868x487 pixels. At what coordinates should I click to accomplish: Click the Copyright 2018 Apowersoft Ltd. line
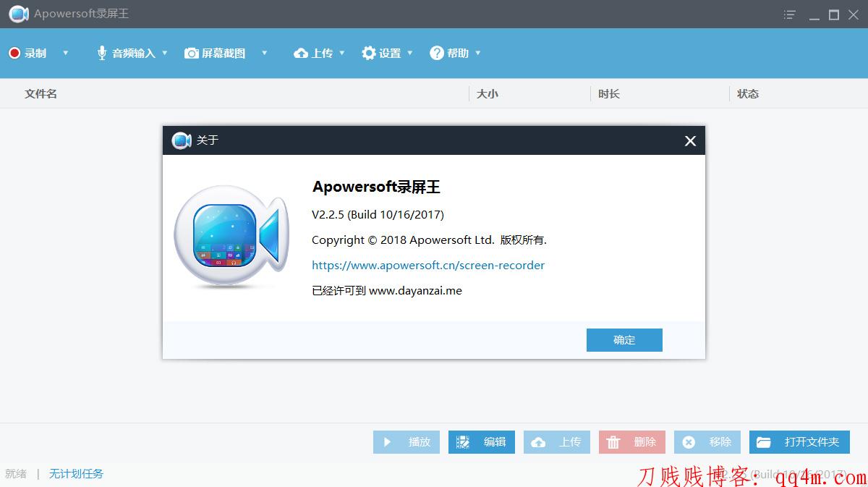click(429, 240)
